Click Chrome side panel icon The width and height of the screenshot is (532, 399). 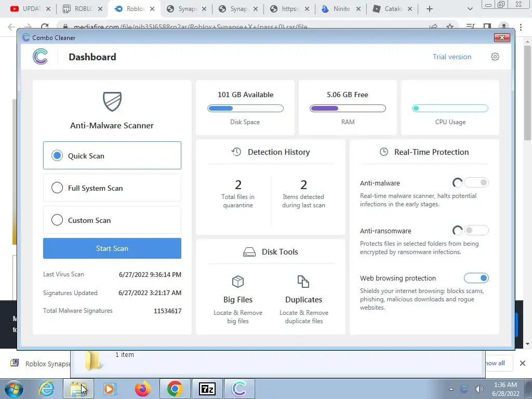click(x=487, y=26)
